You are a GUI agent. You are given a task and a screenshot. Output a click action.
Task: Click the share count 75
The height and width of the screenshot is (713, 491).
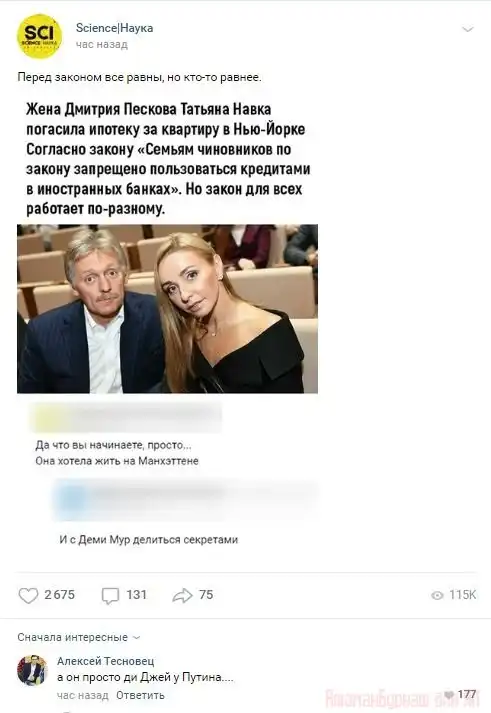206,595
